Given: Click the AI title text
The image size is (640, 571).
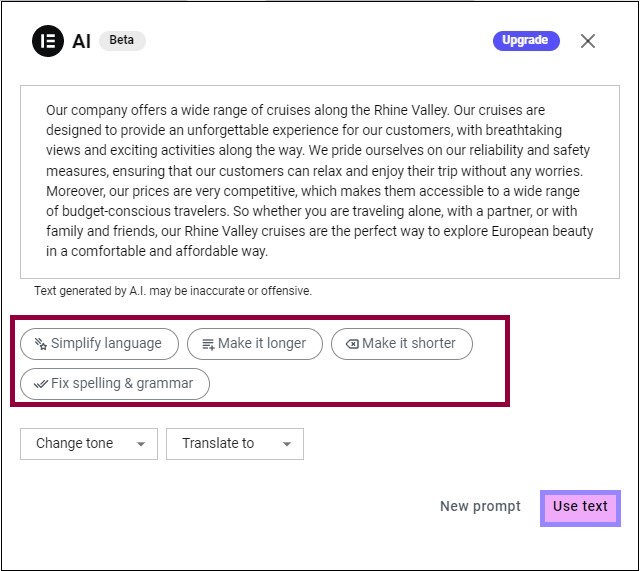Looking at the screenshot, I should point(82,41).
